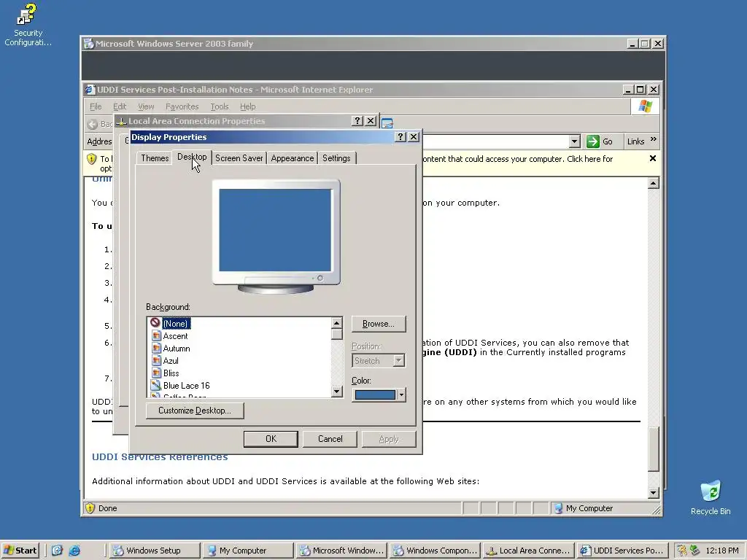The height and width of the screenshot is (560, 747).
Task: Switch to the Settings tab
Action: pyautogui.click(x=336, y=158)
